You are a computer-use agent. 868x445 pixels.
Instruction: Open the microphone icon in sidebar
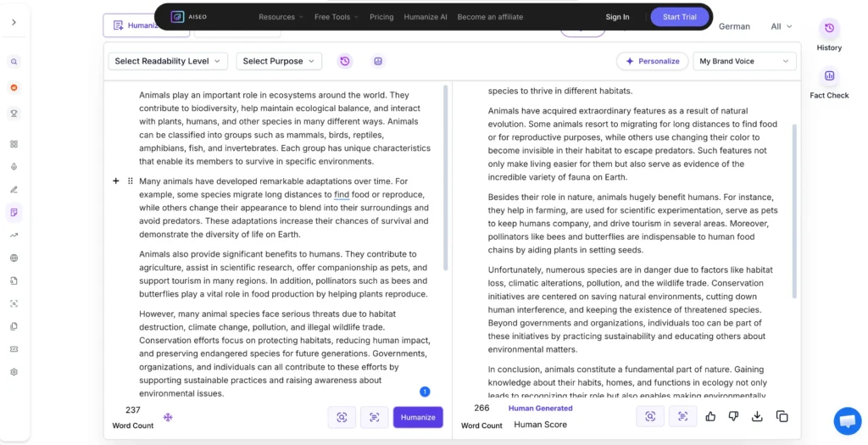(x=14, y=167)
